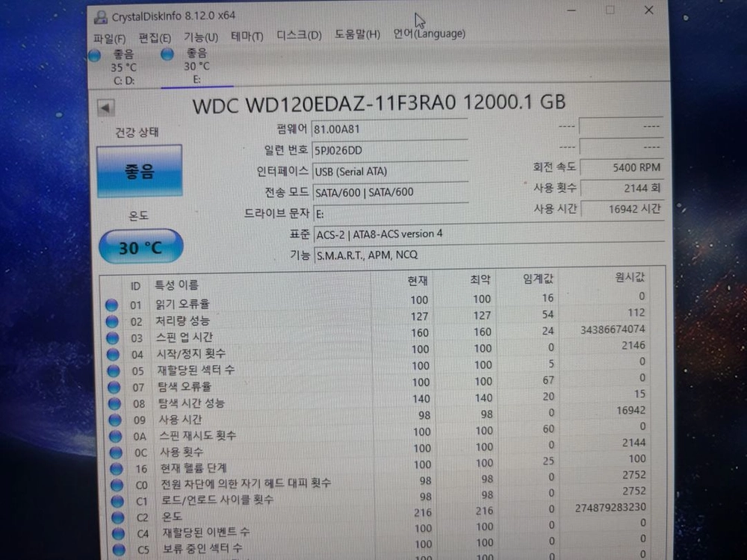Click status circle for 04 시작/정지 횟수
Viewport: 747px width, 560px height.
pos(114,355)
